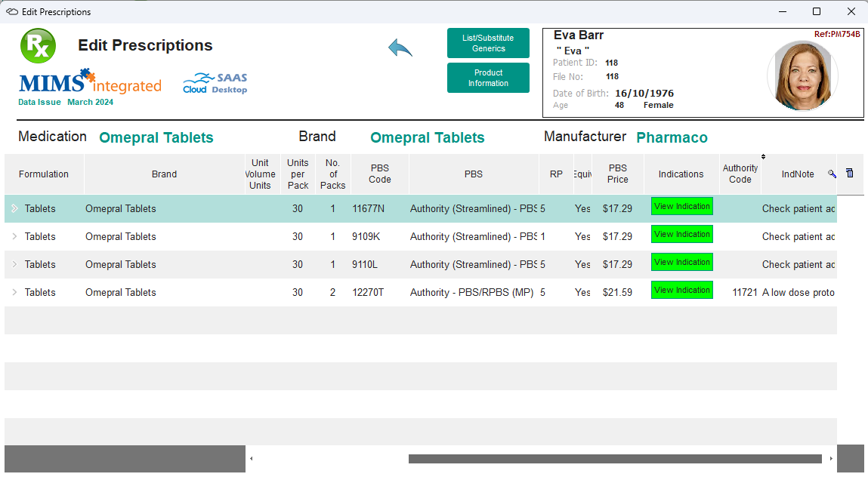Image resolution: width=868 pixels, height=477 pixels.
Task: Sort by Formulation column header
Action: (x=44, y=174)
